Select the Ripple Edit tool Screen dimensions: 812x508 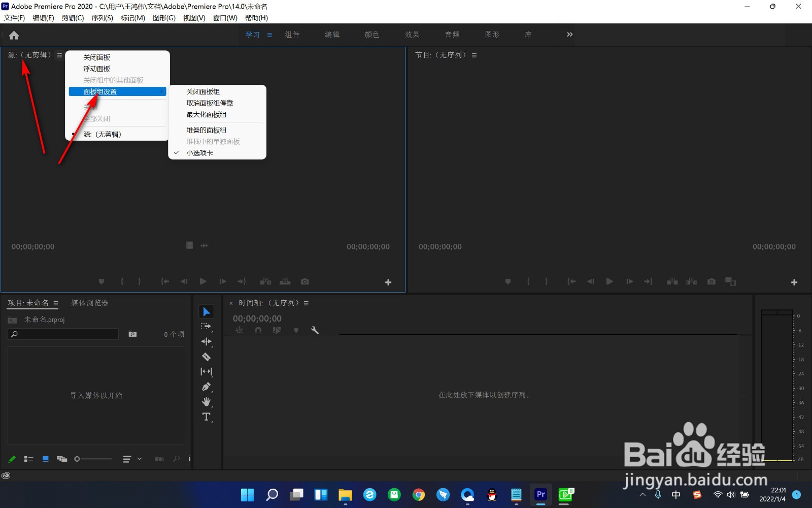click(206, 341)
